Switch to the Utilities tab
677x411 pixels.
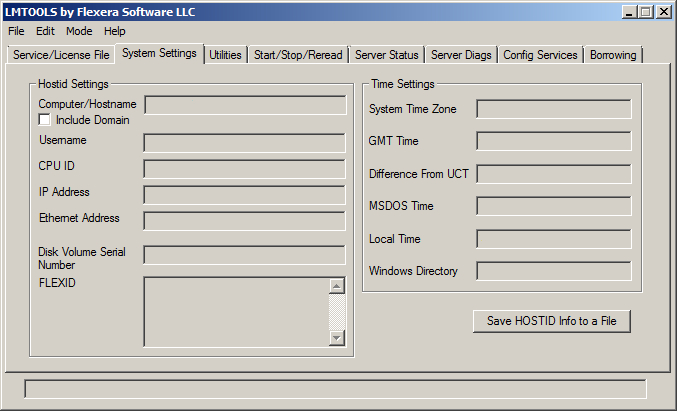tap(225, 55)
